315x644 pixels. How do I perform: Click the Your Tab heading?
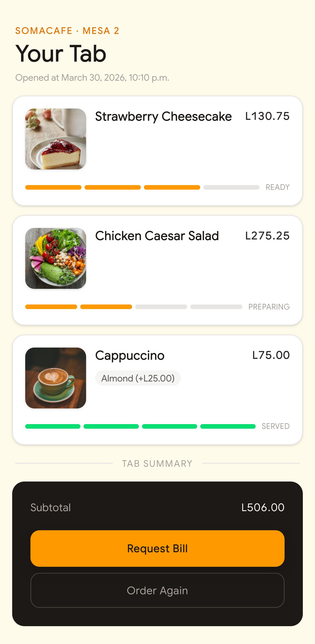click(61, 54)
